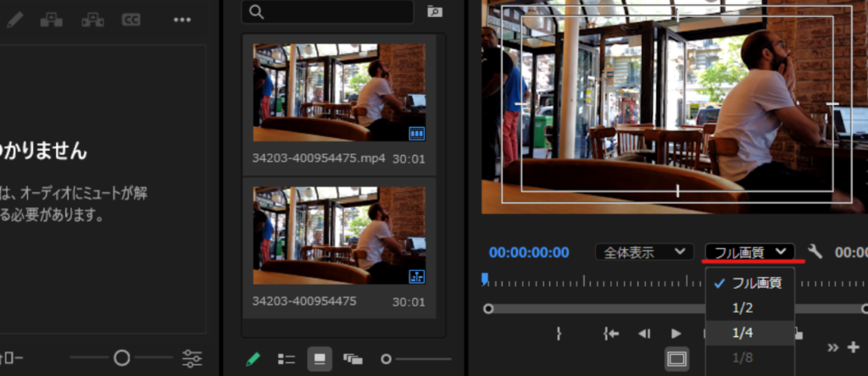The width and height of the screenshot is (868, 376).
Task: Open the フル画質 playback resolution dropdown
Action: 749,252
